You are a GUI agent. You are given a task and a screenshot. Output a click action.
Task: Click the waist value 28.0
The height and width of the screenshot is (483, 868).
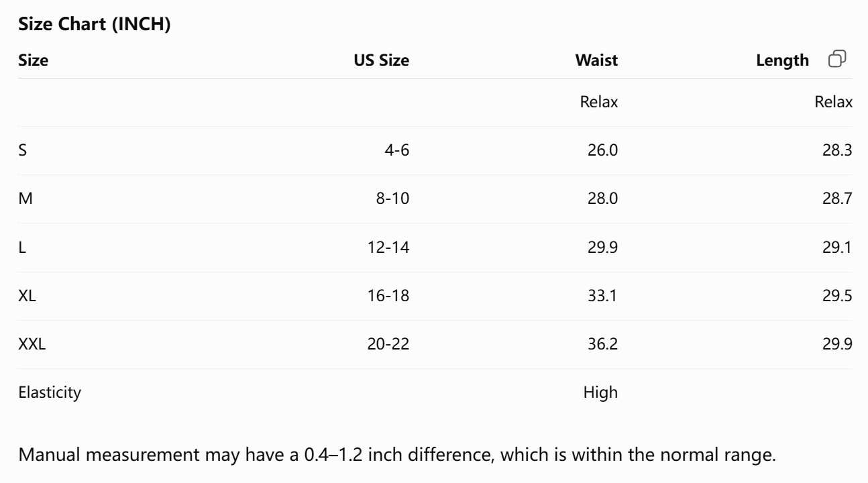pyautogui.click(x=603, y=199)
